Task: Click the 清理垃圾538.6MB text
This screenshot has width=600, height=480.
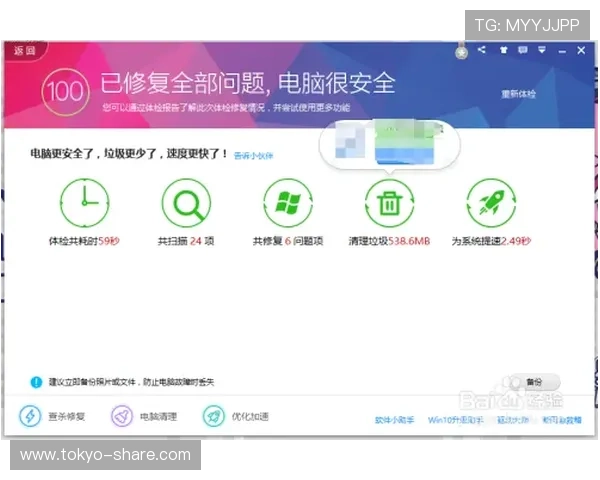Action: 390,241
